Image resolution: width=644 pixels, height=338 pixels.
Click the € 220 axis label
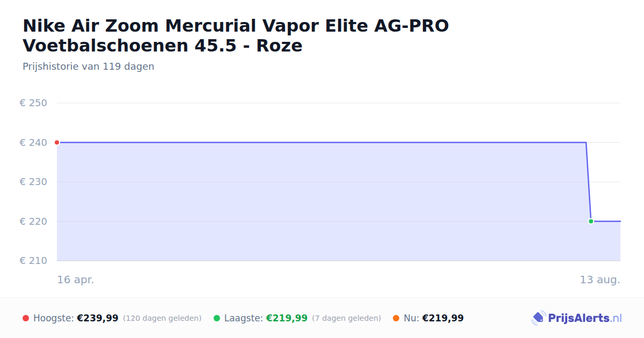[33, 221]
